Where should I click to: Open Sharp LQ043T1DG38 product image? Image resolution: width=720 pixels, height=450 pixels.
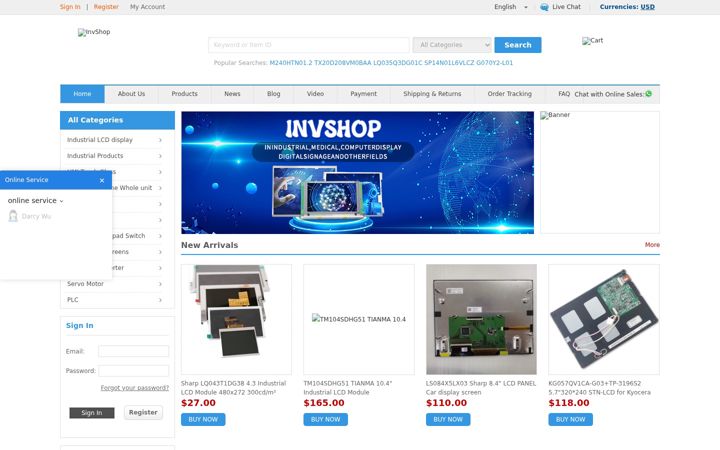pos(236,319)
